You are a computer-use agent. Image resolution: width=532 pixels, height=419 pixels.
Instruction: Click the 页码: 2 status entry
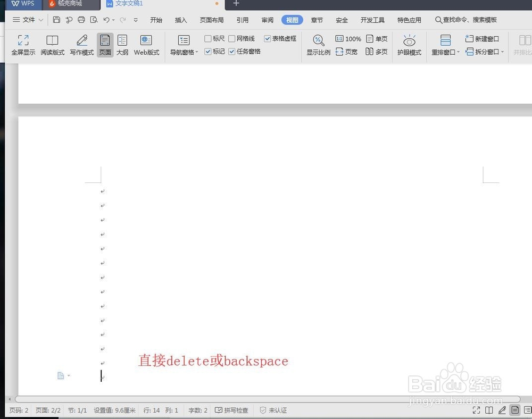[19, 410]
